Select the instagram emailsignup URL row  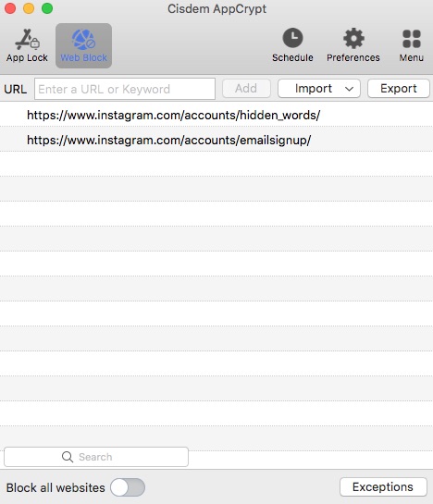(x=216, y=140)
